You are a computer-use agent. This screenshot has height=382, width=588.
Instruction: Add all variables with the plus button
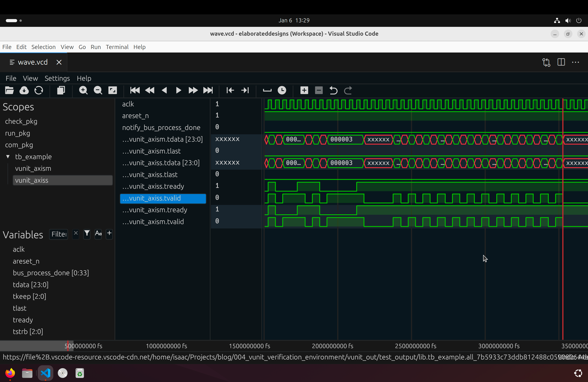(109, 233)
